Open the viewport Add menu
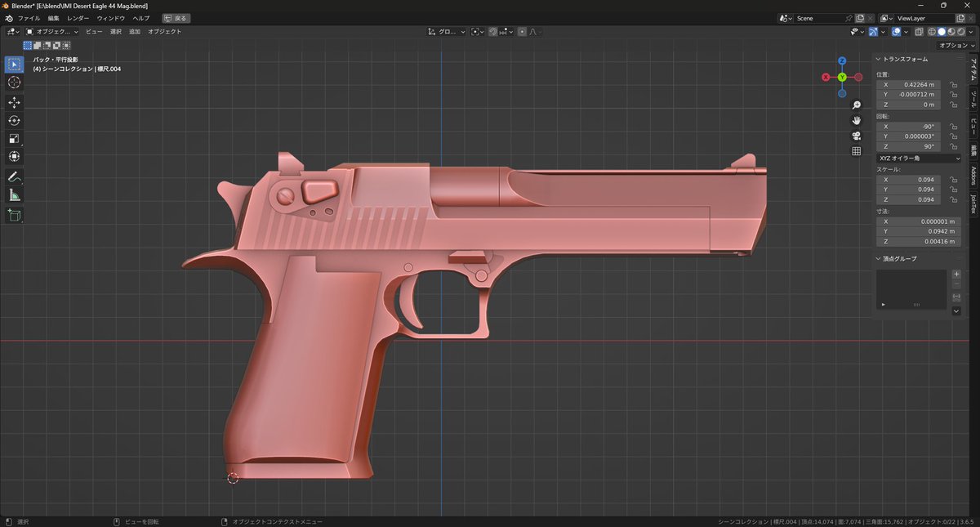980x527 pixels. [x=135, y=32]
